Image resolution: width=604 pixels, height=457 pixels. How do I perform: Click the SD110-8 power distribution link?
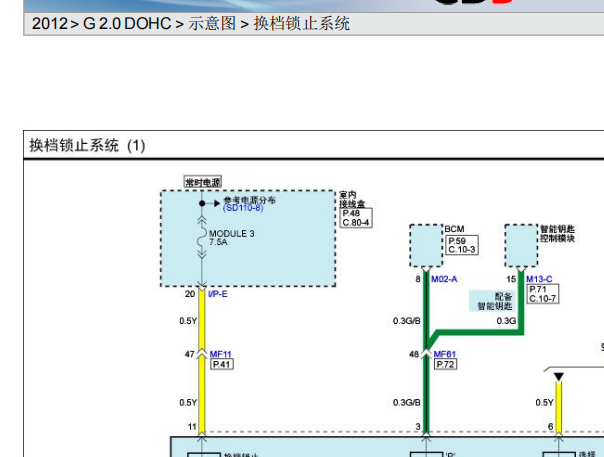pyautogui.click(x=243, y=208)
